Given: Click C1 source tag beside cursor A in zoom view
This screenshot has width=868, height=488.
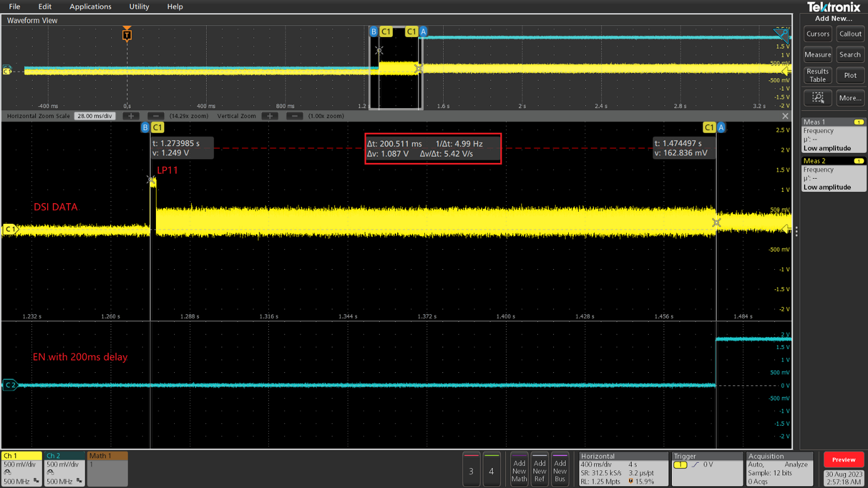Looking at the screenshot, I should pos(709,128).
